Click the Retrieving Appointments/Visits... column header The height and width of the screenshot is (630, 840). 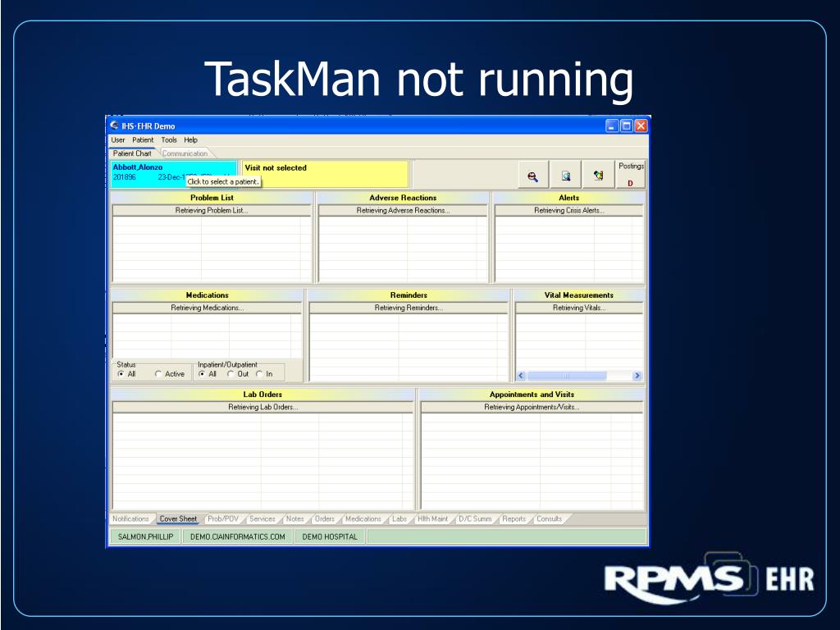pos(532,407)
